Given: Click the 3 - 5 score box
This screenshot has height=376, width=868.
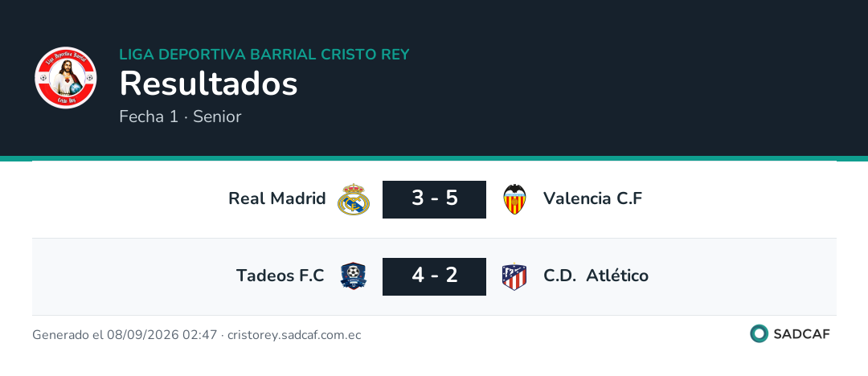Looking at the screenshot, I should [x=435, y=199].
